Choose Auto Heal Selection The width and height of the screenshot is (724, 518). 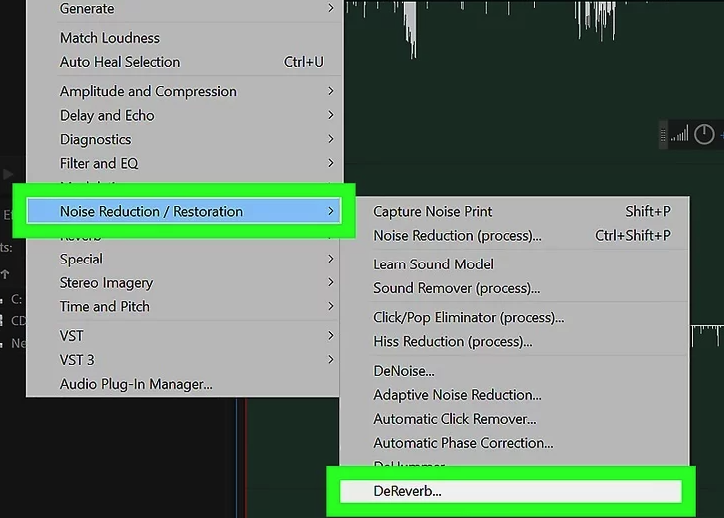point(120,62)
